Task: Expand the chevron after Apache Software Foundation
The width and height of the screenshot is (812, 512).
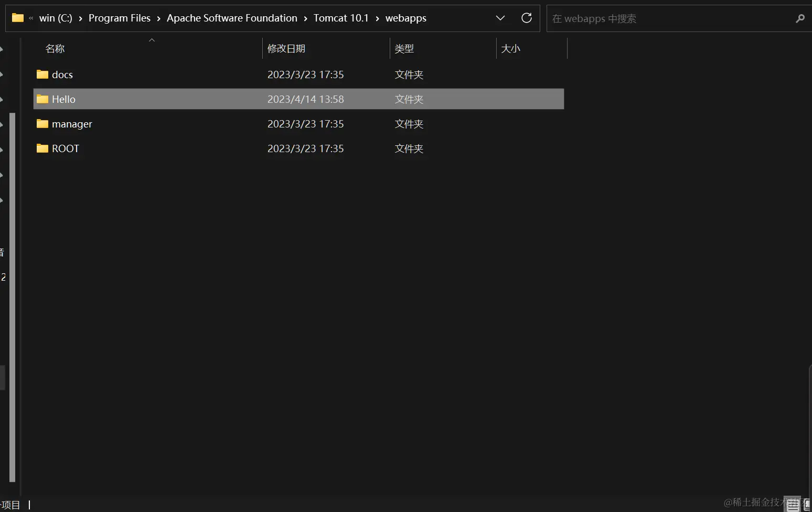Action: pyautogui.click(x=305, y=18)
